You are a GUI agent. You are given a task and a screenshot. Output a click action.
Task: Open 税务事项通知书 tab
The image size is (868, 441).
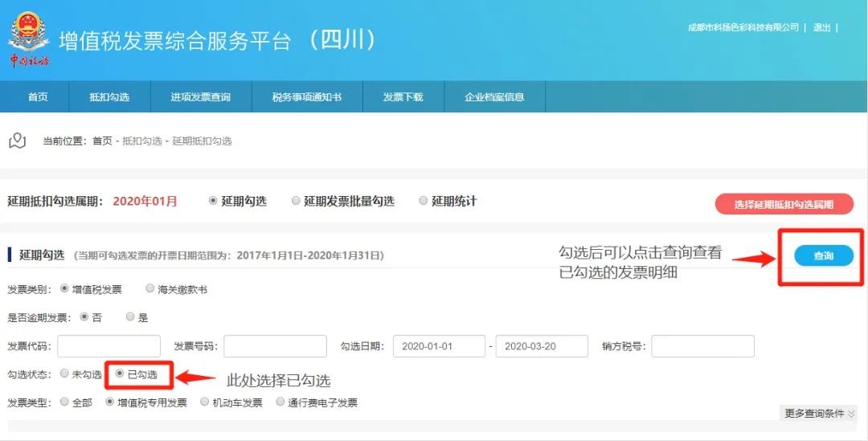click(x=306, y=97)
